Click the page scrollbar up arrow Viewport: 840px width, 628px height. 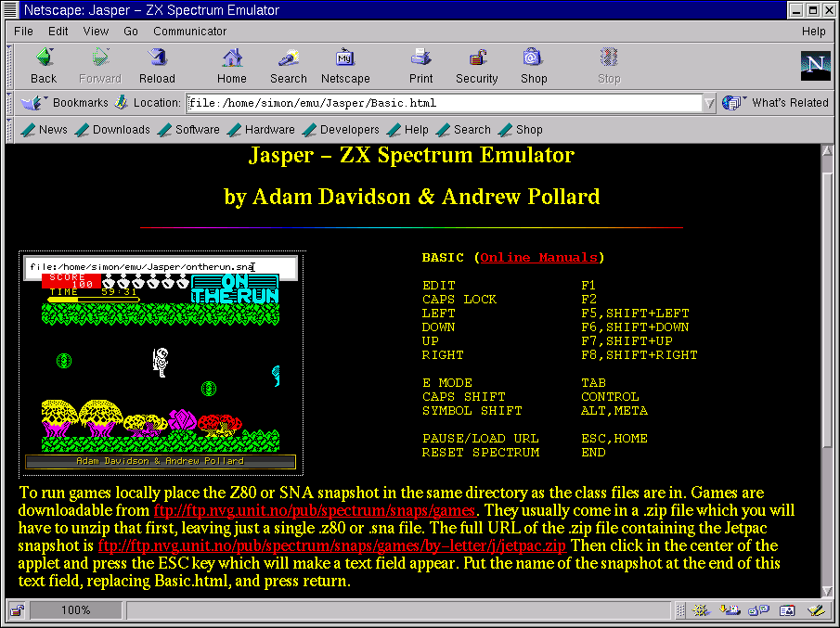(x=827, y=151)
